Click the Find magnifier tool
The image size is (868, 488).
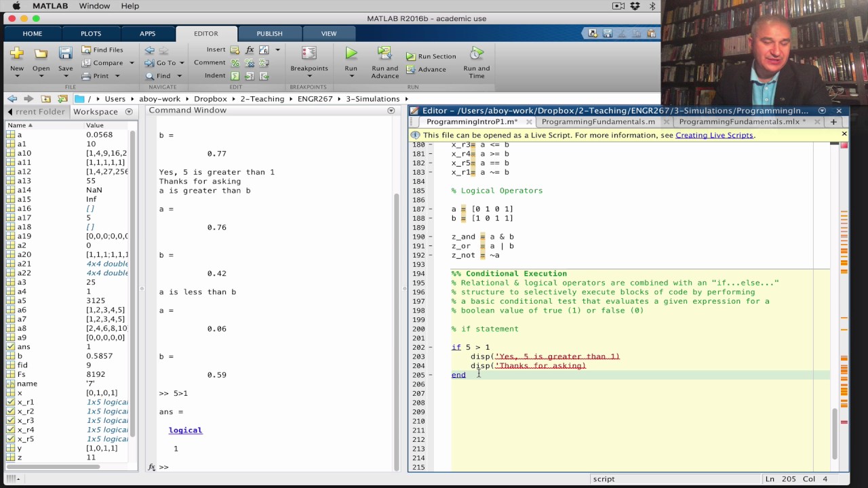pyautogui.click(x=157, y=76)
